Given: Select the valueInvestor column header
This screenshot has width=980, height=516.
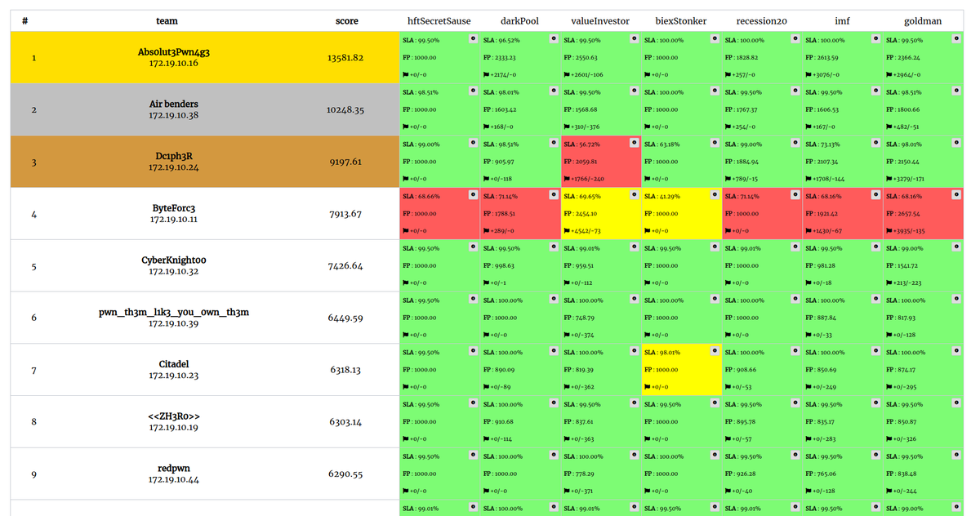Looking at the screenshot, I should click(x=600, y=21).
